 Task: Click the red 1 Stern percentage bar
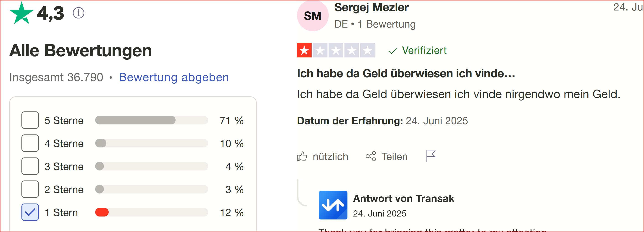[x=152, y=212]
